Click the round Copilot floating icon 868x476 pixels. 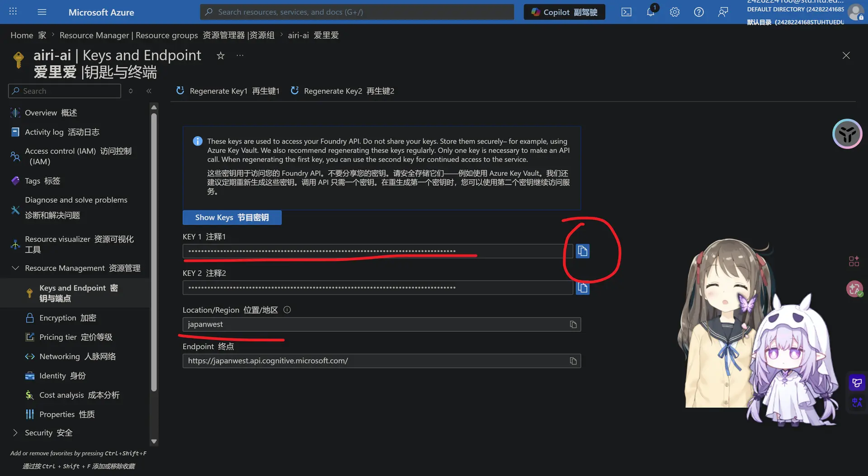click(847, 134)
